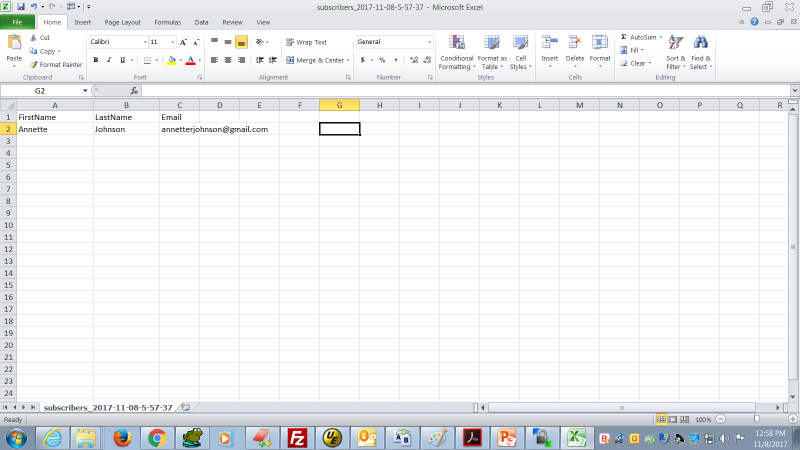The image size is (800, 450).
Task: Click the Delete cells icon
Action: click(x=574, y=43)
